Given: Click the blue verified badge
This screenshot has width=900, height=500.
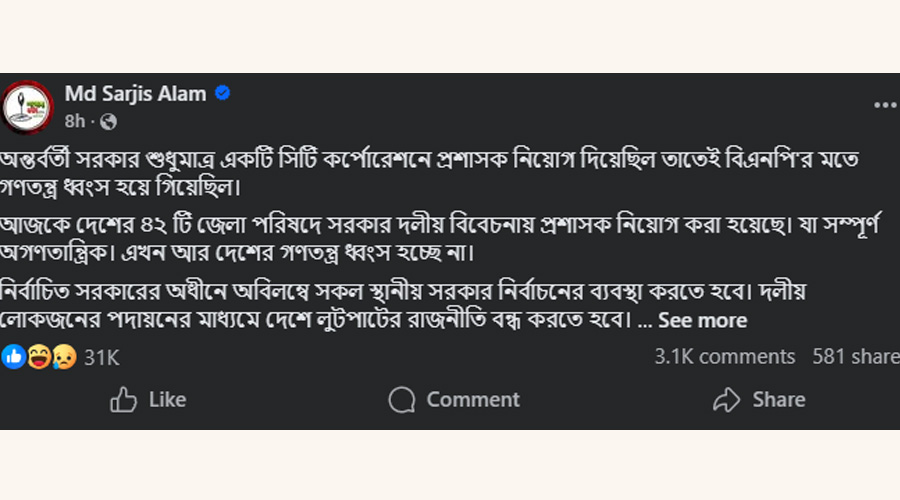Looking at the screenshot, I should [x=222, y=94].
